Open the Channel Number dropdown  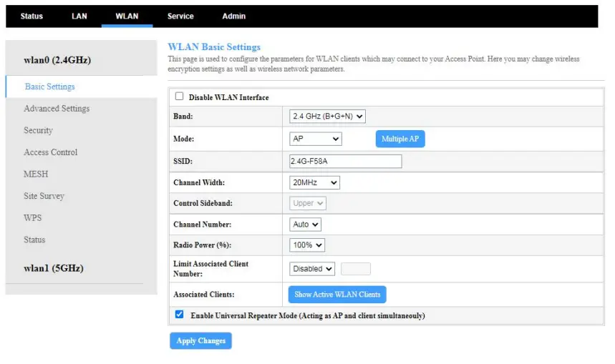(x=305, y=225)
